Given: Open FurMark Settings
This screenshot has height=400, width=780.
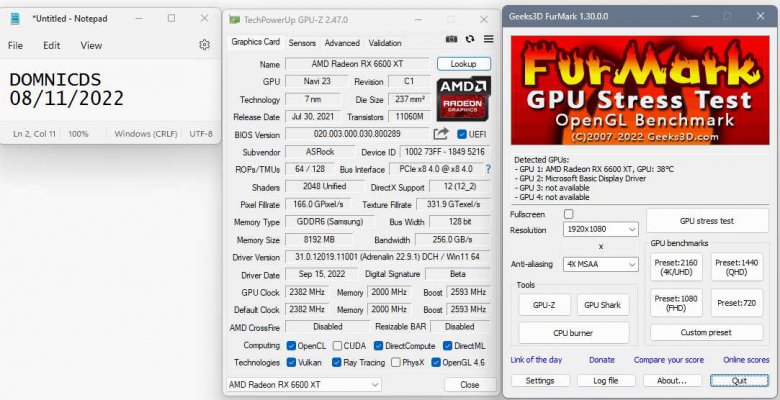Looking at the screenshot, I should 540,381.
